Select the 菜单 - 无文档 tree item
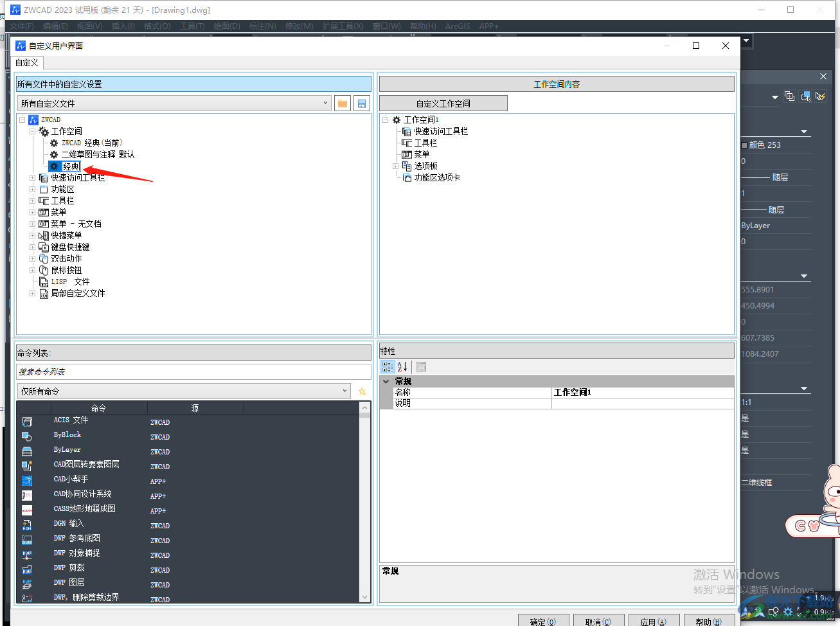 click(x=76, y=224)
